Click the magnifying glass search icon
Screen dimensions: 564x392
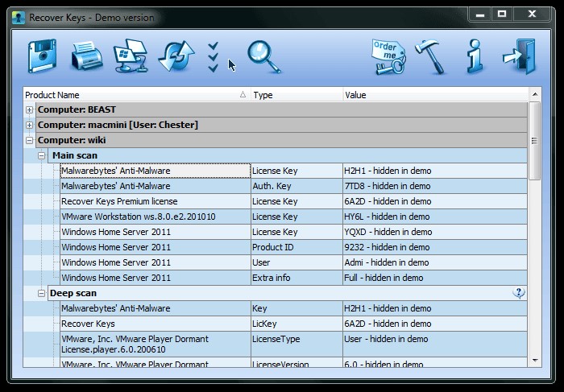(263, 56)
